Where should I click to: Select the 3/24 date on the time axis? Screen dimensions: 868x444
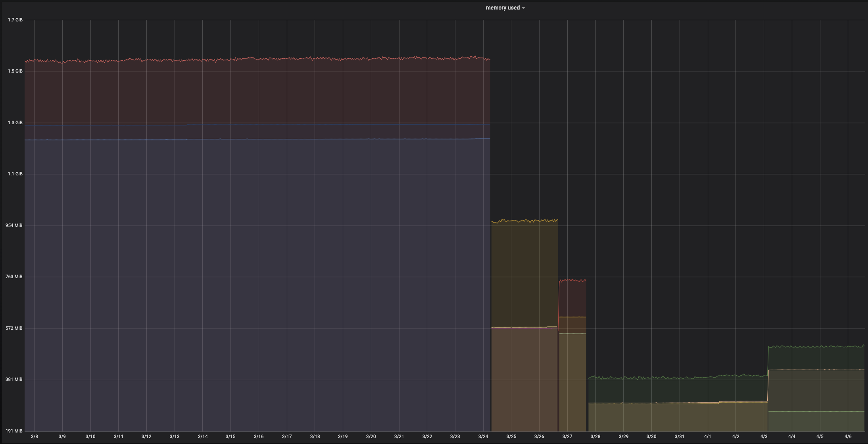pos(484,436)
